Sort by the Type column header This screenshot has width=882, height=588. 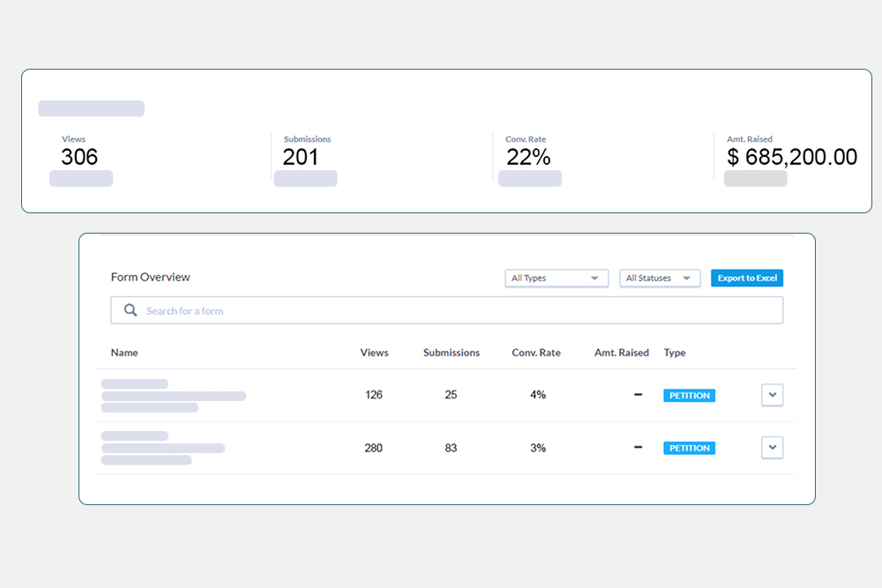pyautogui.click(x=675, y=353)
